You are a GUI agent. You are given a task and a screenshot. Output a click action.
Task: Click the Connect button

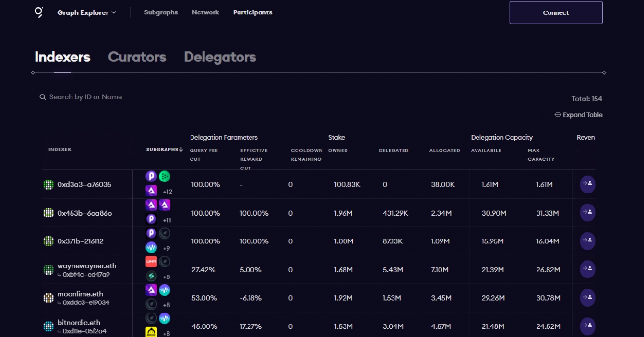(556, 12)
